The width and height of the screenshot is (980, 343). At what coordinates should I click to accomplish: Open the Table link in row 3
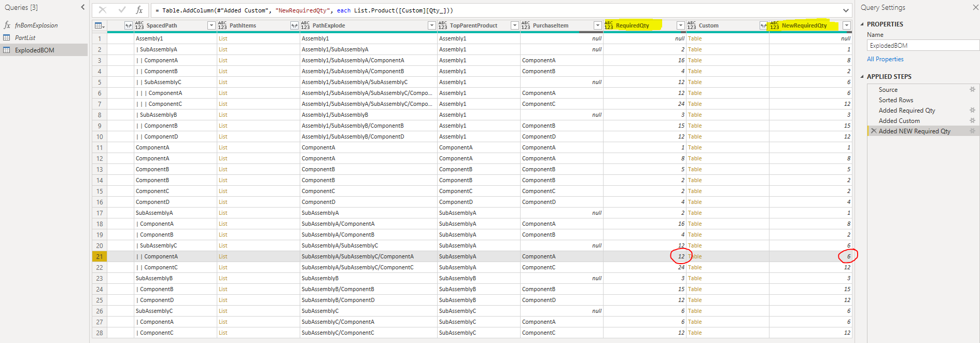tap(695, 60)
